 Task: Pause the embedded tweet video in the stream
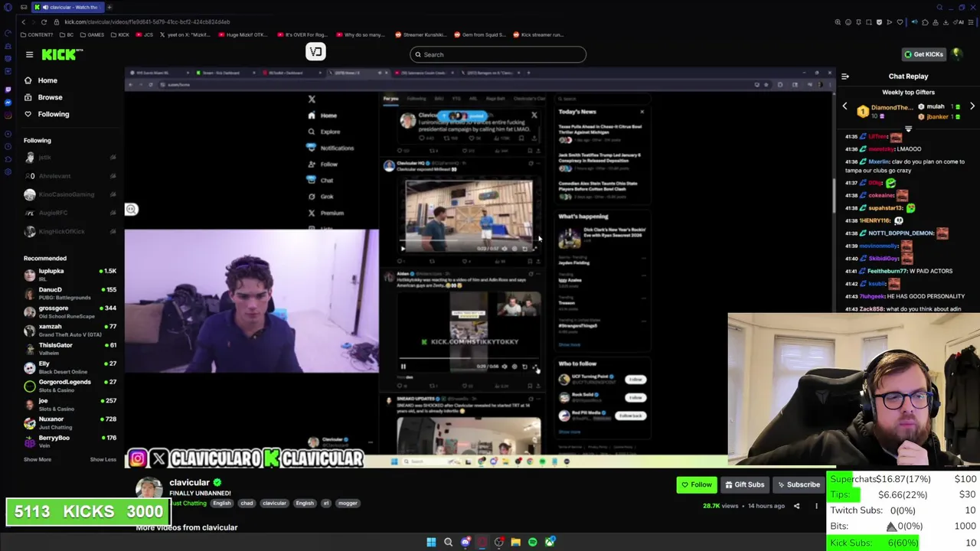click(x=403, y=367)
